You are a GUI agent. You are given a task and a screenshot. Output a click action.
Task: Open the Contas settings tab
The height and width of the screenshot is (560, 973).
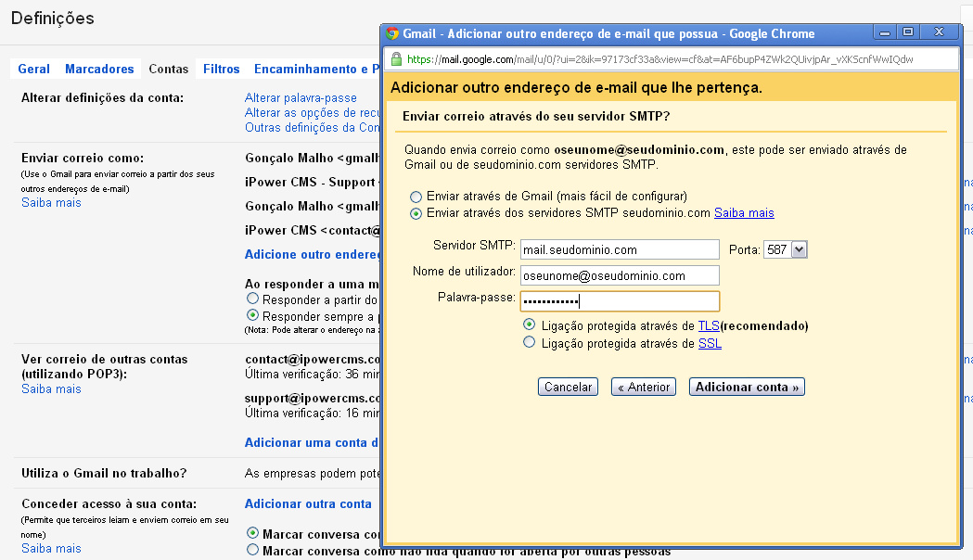click(x=168, y=69)
